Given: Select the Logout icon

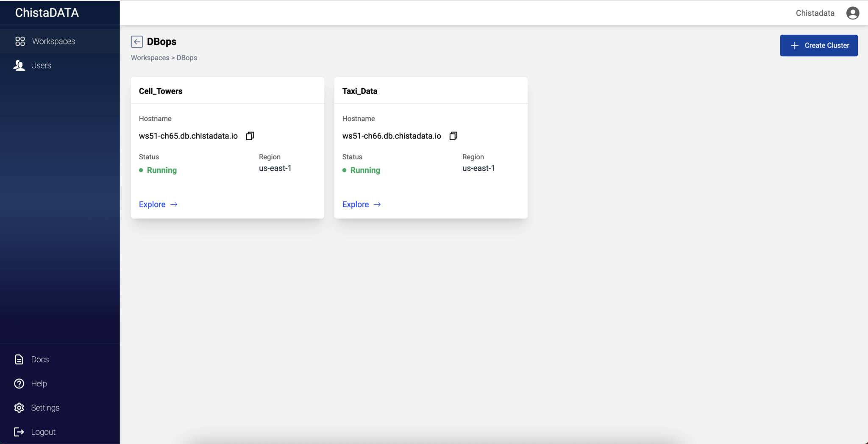Looking at the screenshot, I should click(19, 432).
